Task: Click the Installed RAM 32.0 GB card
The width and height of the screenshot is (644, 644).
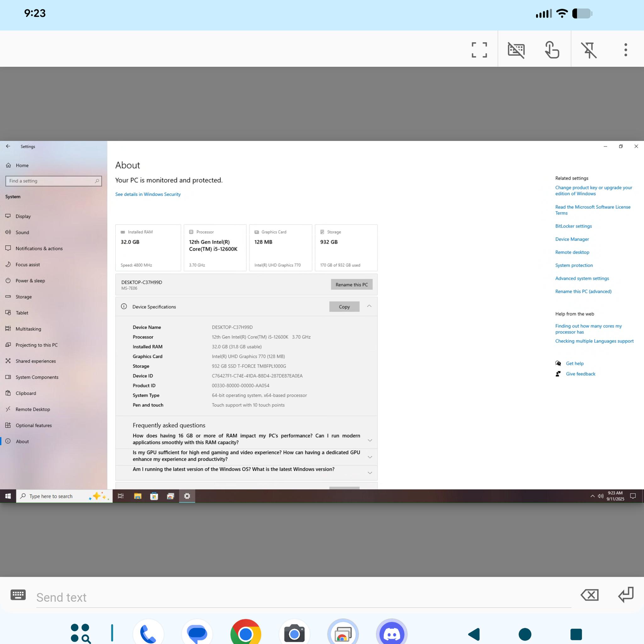Action: pos(148,248)
